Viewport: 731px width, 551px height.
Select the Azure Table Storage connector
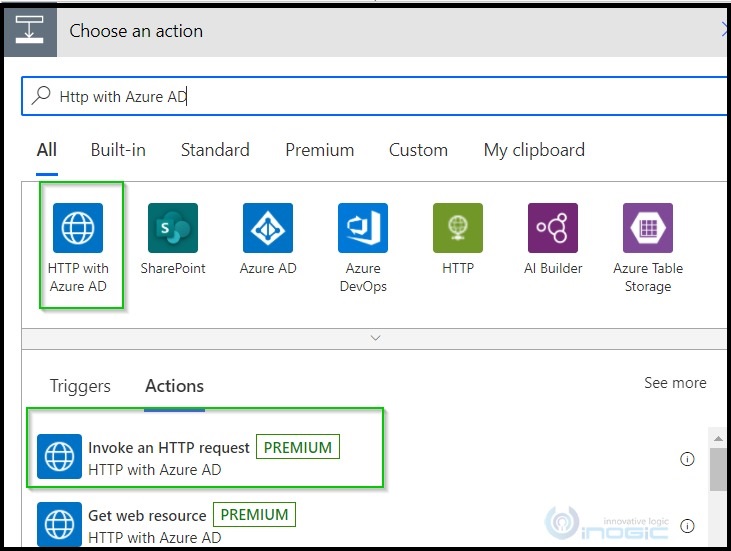(x=648, y=228)
